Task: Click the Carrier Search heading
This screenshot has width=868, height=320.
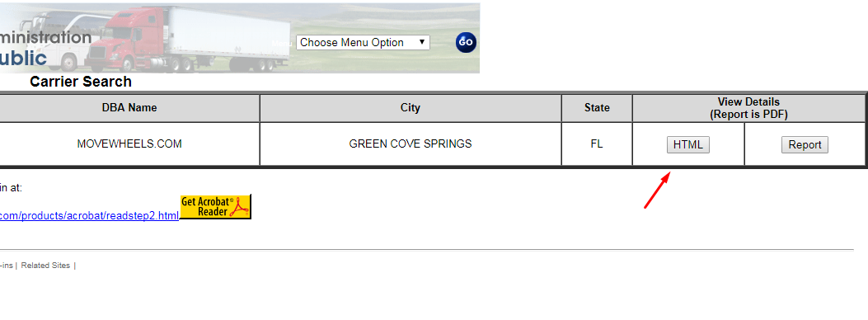Action: point(81,82)
